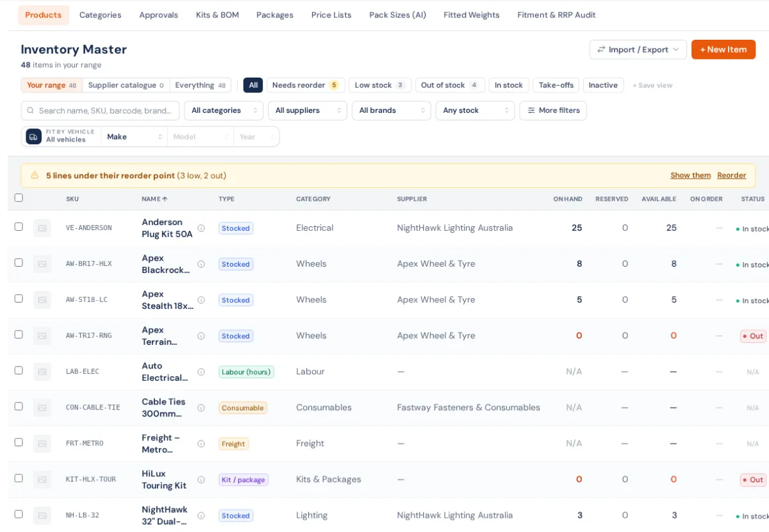Filter by Take-offs chip
Screen dimensions: 769x532
click(556, 85)
